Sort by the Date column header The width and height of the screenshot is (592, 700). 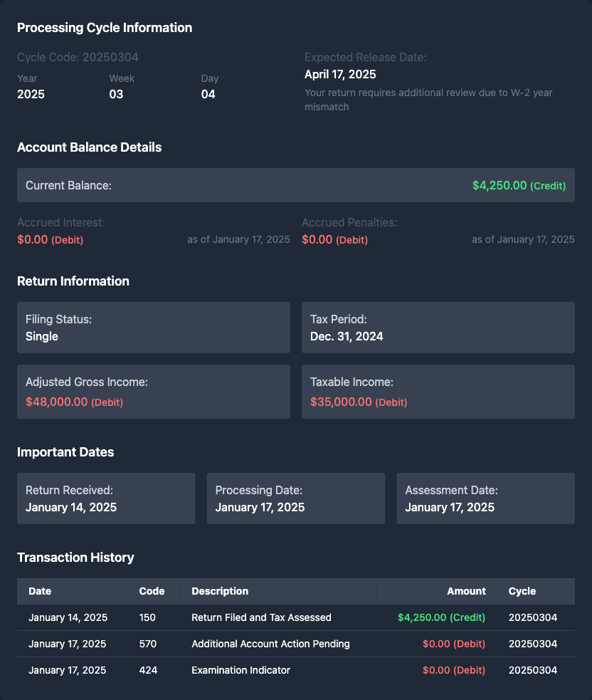[x=40, y=591]
